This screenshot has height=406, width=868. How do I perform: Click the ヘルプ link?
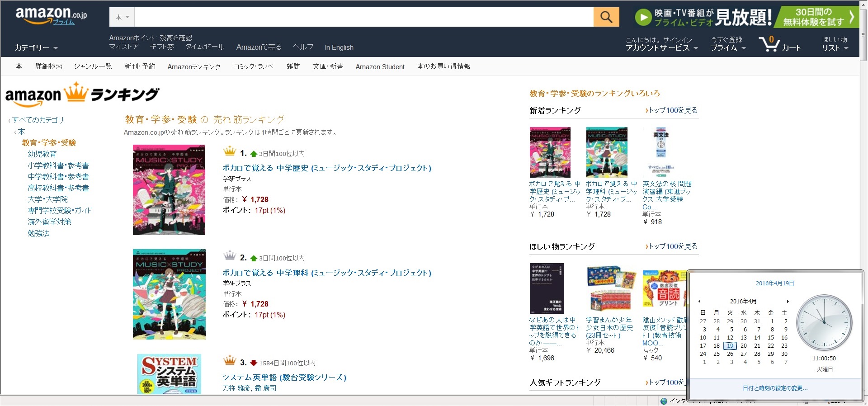(x=303, y=47)
